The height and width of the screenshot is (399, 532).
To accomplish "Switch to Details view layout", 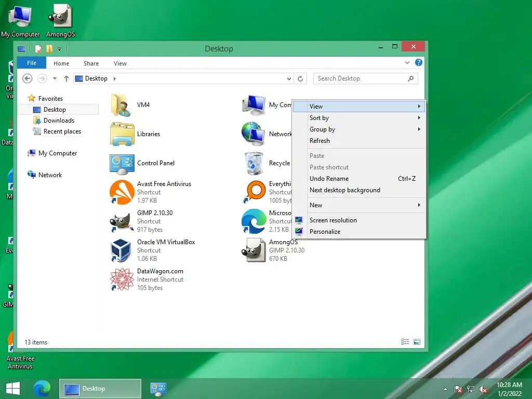I will tap(405, 342).
